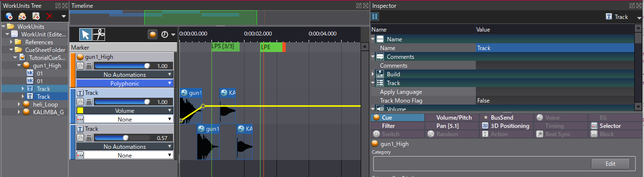Expand the Build section in Inspector

373,74
